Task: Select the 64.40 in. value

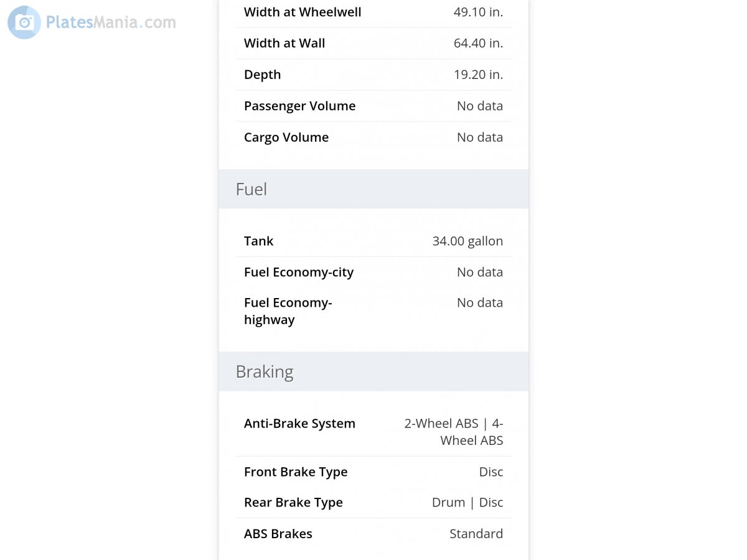Action: pos(478,43)
